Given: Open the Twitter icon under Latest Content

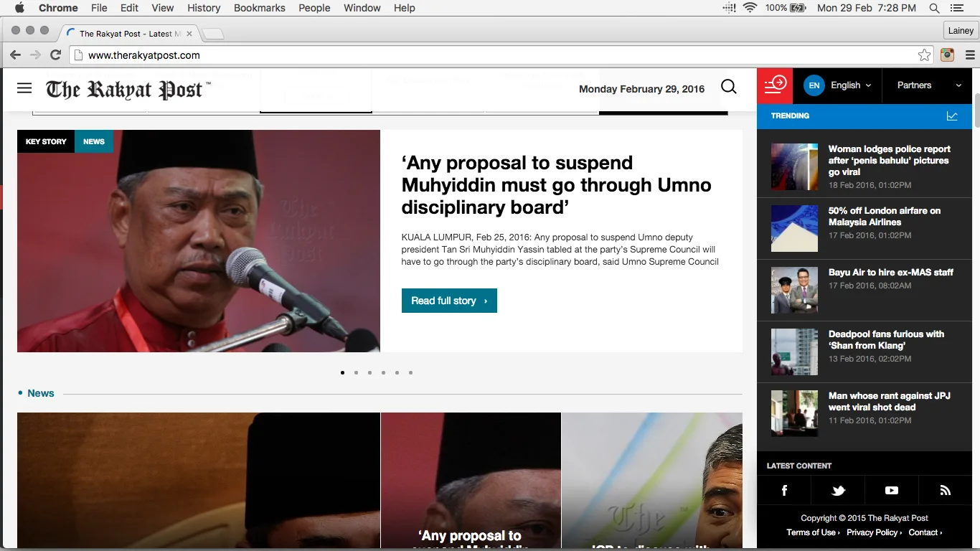Looking at the screenshot, I should pyautogui.click(x=838, y=491).
